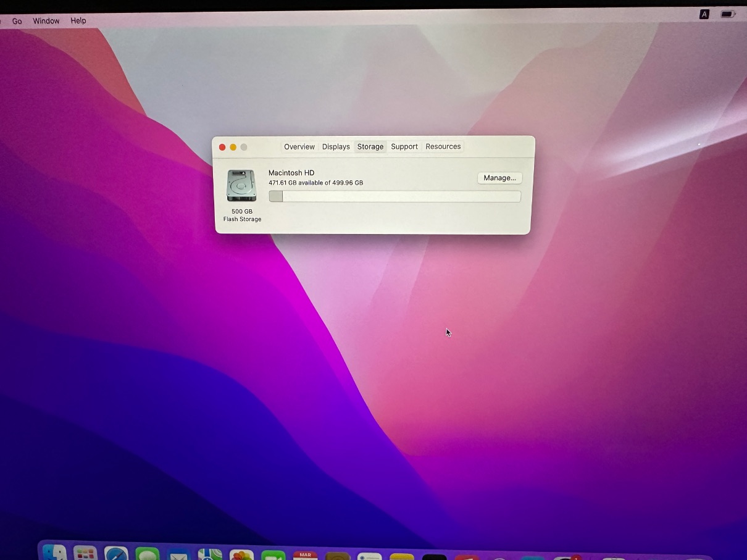The height and width of the screenshot is (560, 747).
Task: Open Calendar showing MAR in dock
Action: pos(305,556)
